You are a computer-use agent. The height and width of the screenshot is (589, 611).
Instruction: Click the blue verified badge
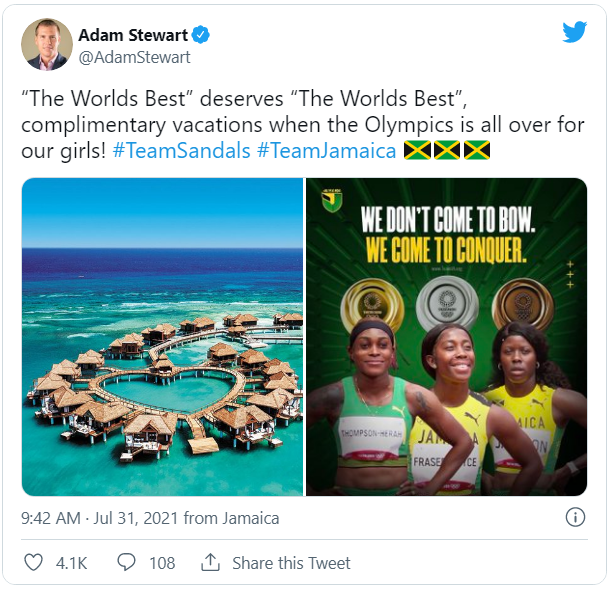(201, 36)
